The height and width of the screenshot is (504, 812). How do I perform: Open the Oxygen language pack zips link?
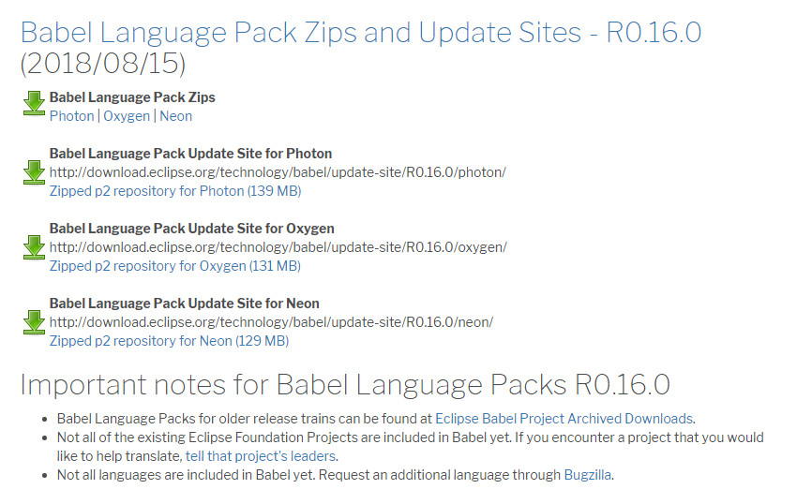127,116
